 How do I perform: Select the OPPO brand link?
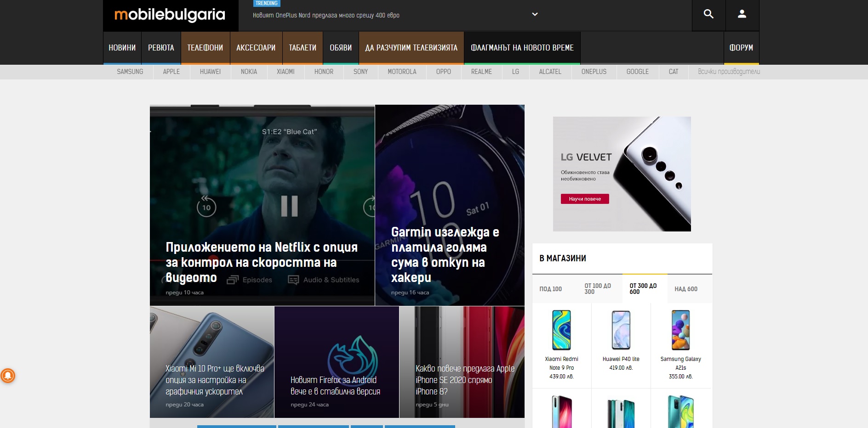(x=444, y=72)
